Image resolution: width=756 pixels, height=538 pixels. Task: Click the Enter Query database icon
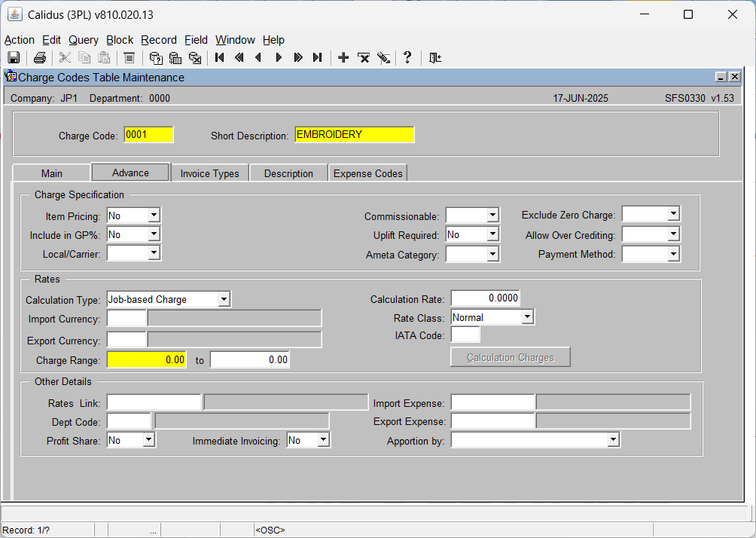156,58
